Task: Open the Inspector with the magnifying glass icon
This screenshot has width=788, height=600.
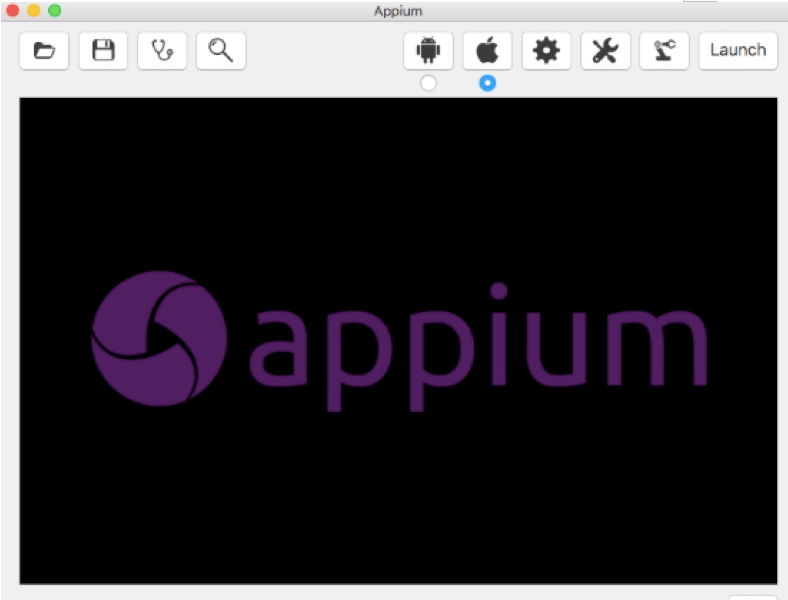Action: [221, 51]
